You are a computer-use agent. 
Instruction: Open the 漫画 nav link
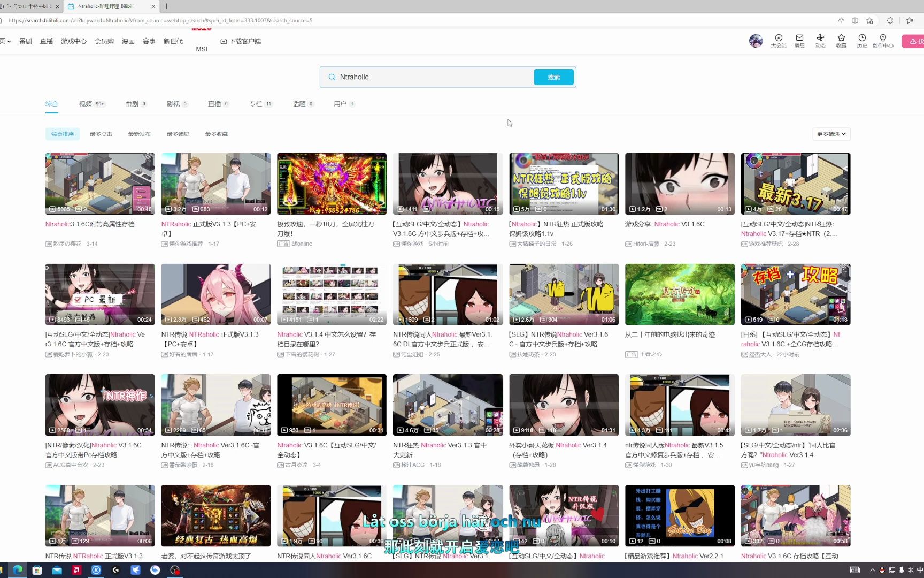pos(128,41)
